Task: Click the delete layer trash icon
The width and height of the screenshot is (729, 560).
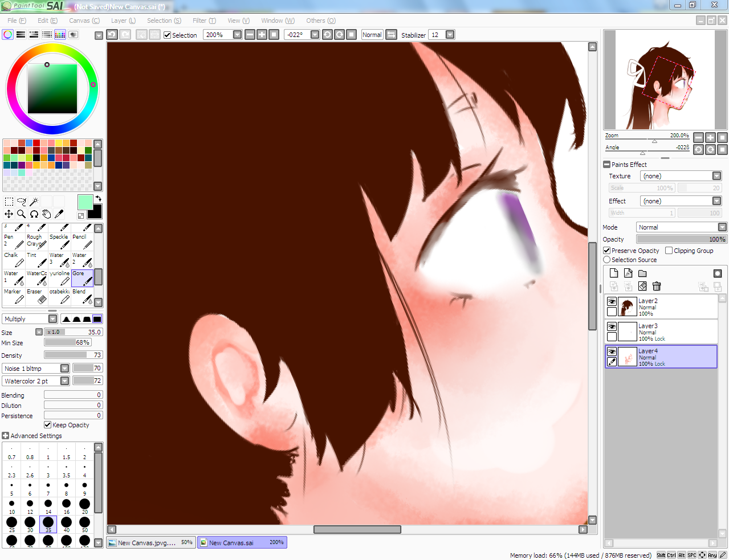Action: tap(657, 286)
